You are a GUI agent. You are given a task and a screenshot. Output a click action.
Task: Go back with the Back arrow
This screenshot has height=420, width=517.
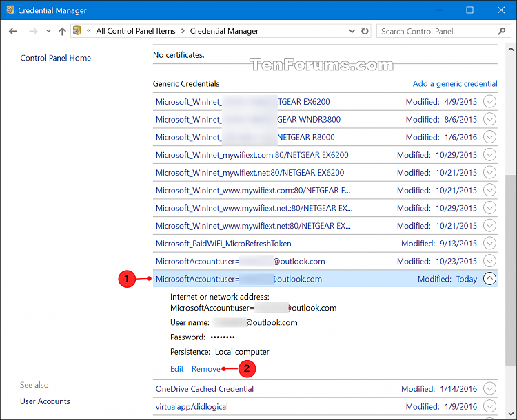click(13, 31)
